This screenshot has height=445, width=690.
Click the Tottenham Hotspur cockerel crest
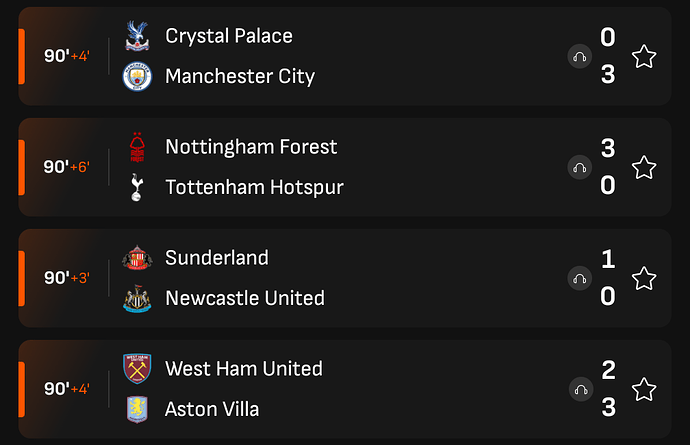pyautogui.click(x=135, y=188)
